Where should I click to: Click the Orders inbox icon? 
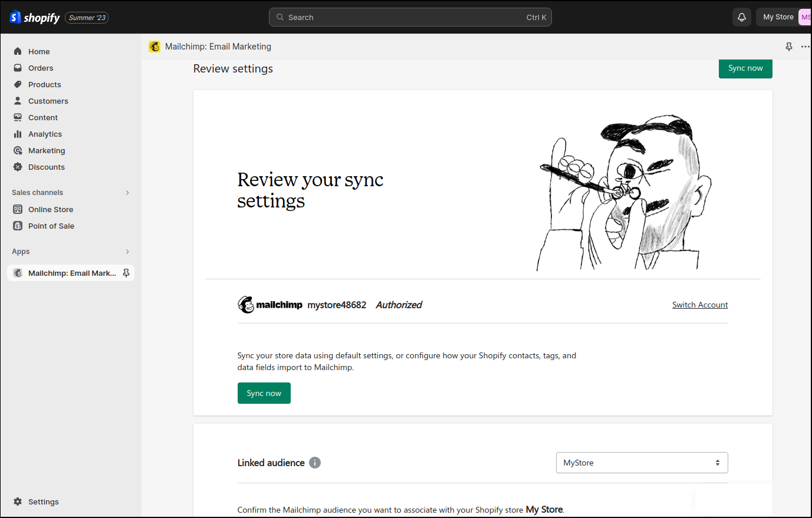click(x=18, y=68)
